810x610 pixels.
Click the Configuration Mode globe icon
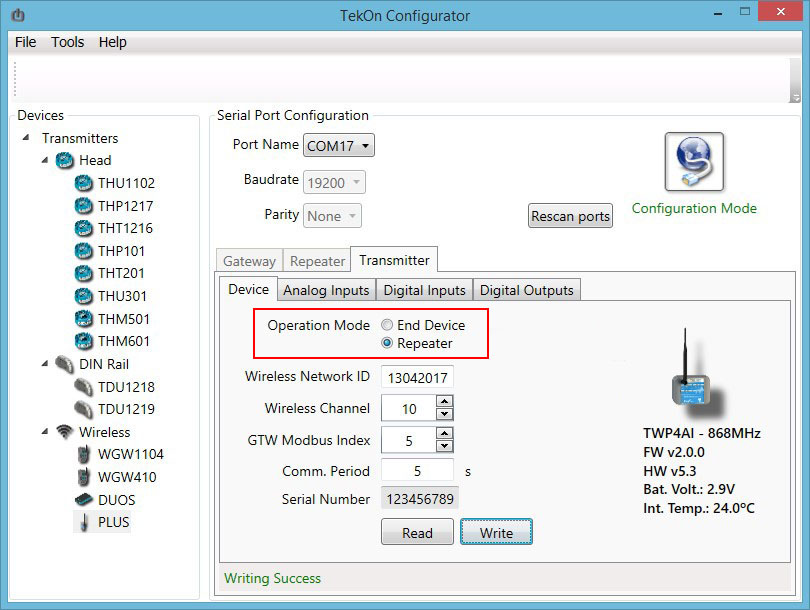(694, 162)
